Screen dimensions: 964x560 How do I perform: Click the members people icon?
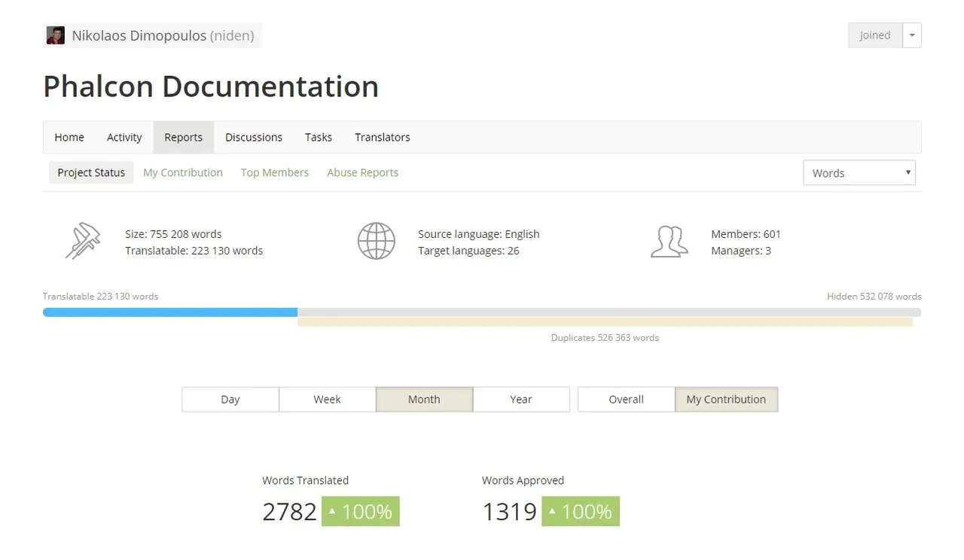(669, 242)
